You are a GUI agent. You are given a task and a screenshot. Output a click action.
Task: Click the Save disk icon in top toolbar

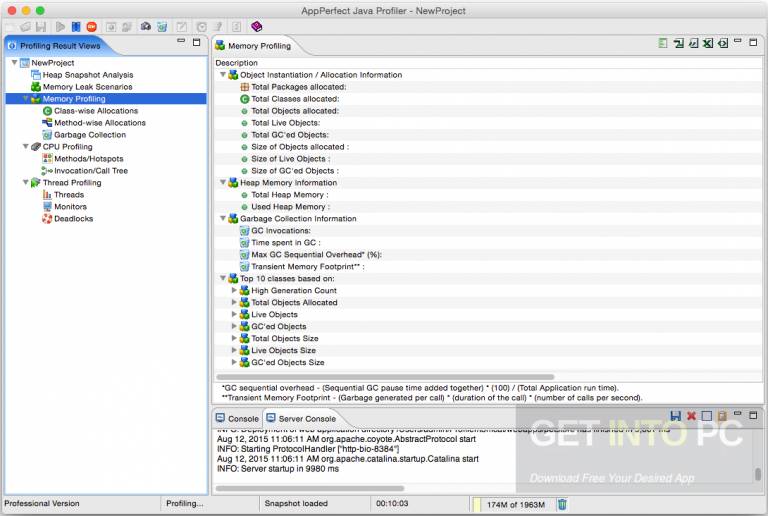point(41,27)
